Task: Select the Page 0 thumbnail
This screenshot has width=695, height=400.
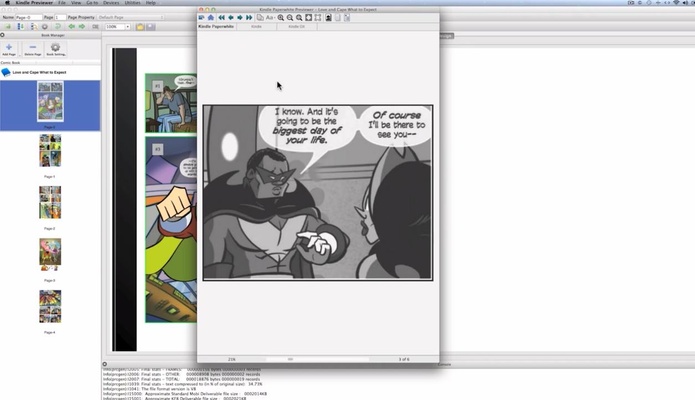Action: pyautogui.click(x=50, y=102)
